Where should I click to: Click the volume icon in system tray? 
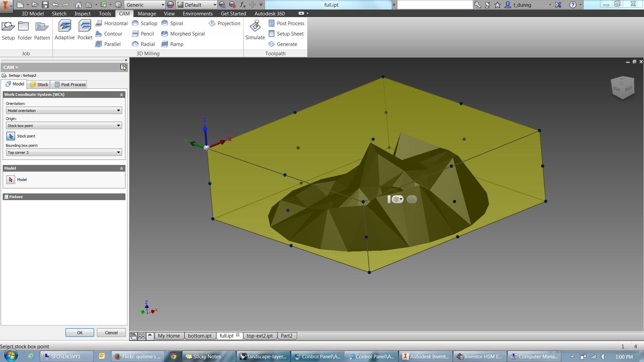pyautogui.click(x=603, y=357)
